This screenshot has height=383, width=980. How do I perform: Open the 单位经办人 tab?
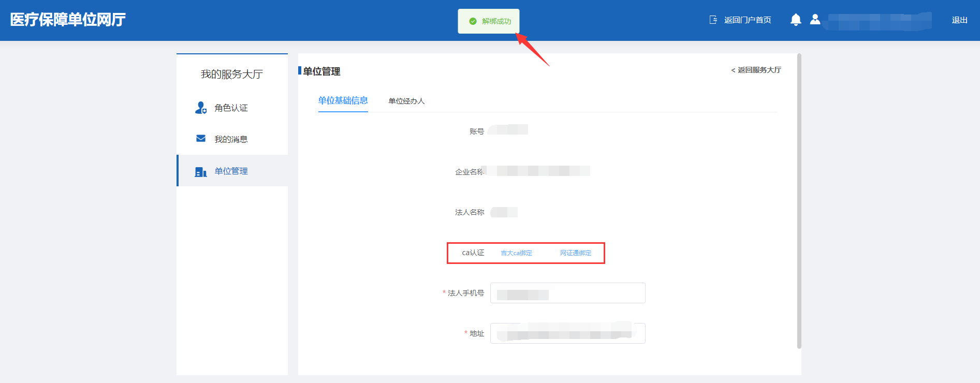[x=406, y=101]
